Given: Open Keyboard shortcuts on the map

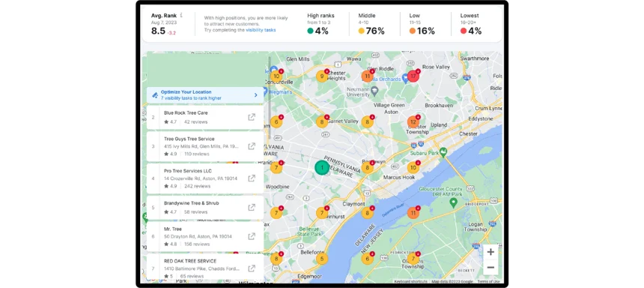Looking at the screenshot, I should click(x=410, y=281).
